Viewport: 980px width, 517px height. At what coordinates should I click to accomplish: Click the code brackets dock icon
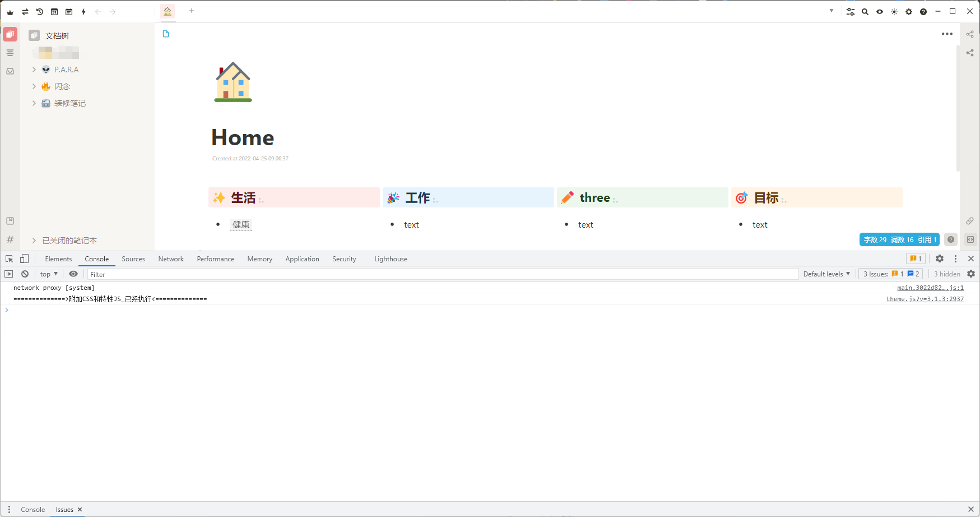(x=970, y=239)
